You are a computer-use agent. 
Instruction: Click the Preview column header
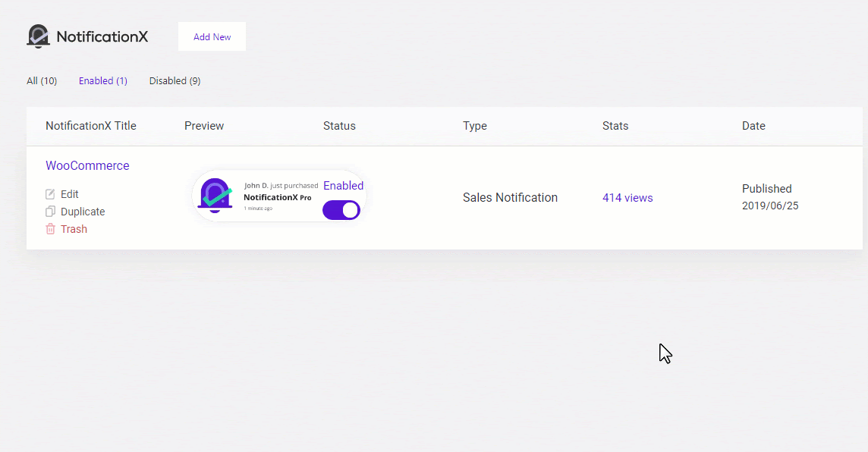pyautogui.click(x=204, y=126)
